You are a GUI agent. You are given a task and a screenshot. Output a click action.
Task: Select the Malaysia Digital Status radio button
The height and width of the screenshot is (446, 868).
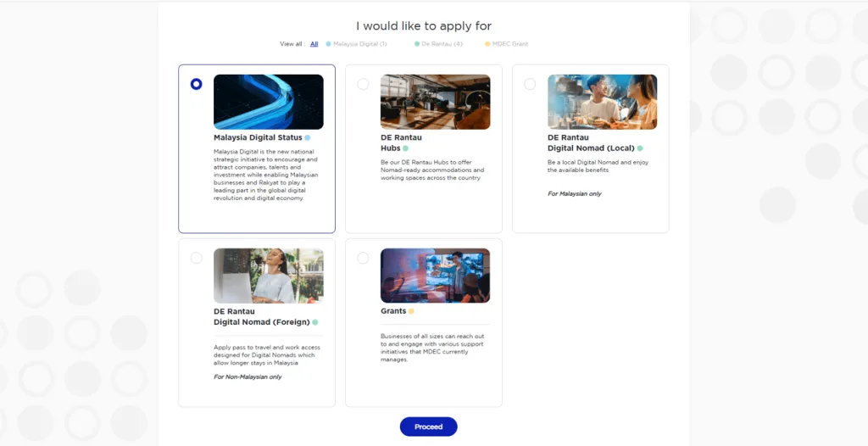pyautogui.click(x=196, y=84)
